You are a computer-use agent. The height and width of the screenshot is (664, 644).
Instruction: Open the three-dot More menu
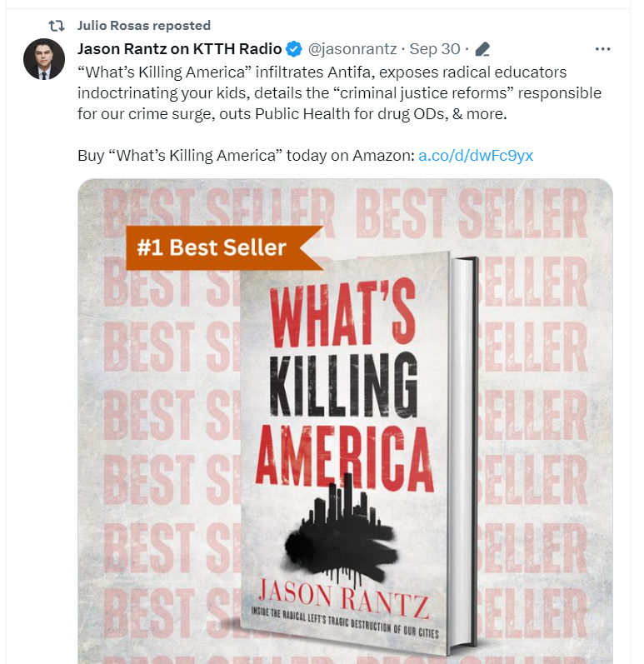(x=603, y=49)
